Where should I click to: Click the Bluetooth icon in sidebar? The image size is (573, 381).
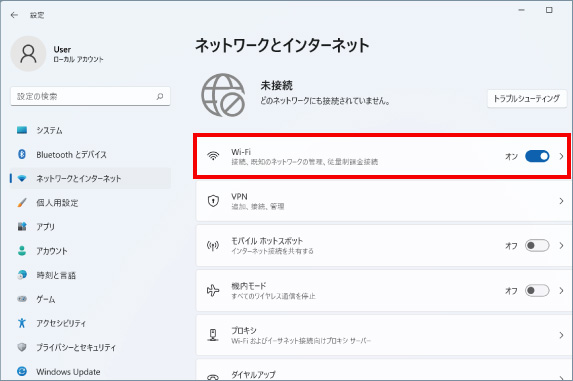(22, 154)
